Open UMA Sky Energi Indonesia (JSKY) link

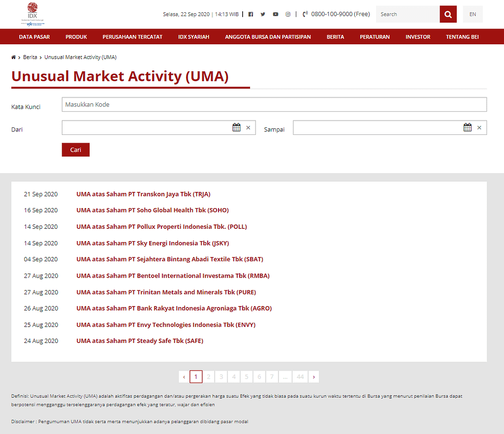[x=153, y=243]
